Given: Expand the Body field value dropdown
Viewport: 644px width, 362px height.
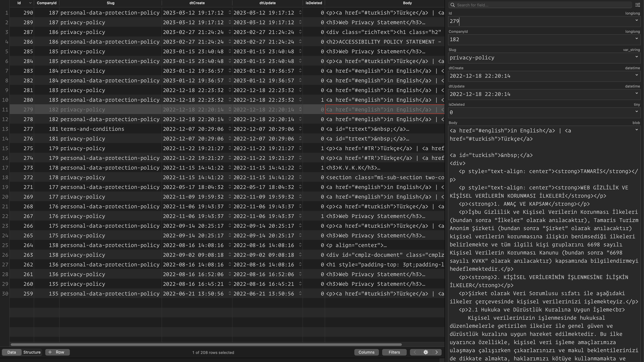Looking at the screenshot, I should (637, 129).
